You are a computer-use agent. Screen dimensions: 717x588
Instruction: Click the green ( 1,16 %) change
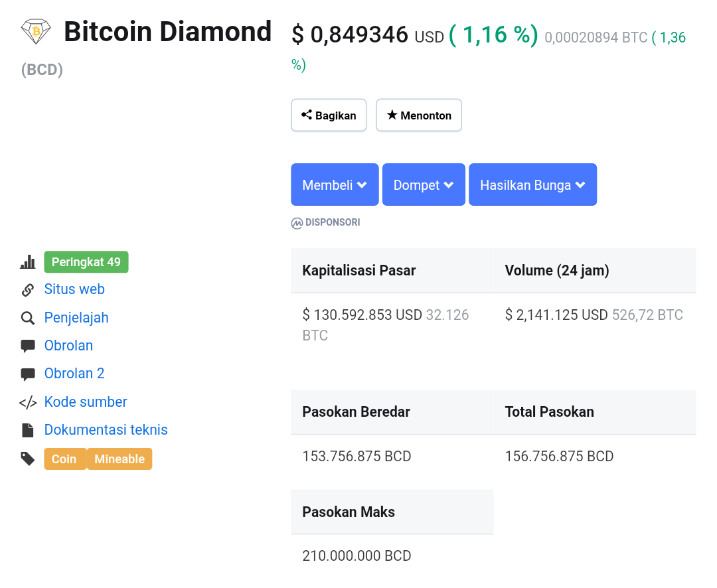[x=493, y=35]
